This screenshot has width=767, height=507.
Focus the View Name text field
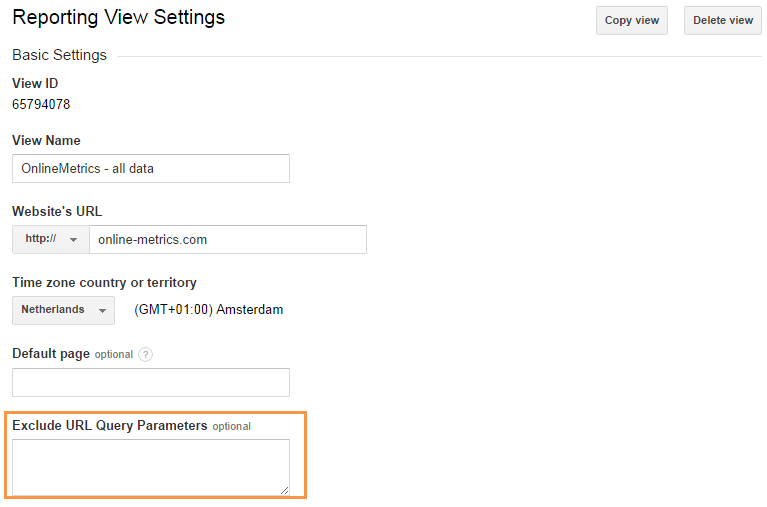151,169
